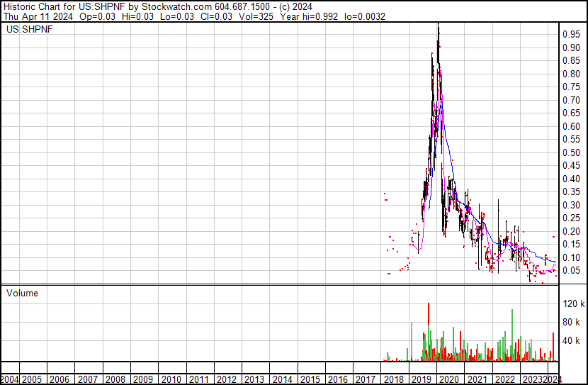588x385 pixels.
Task: Click the US:SHPNF ticker label in chart
Action: tap(29, 29)
